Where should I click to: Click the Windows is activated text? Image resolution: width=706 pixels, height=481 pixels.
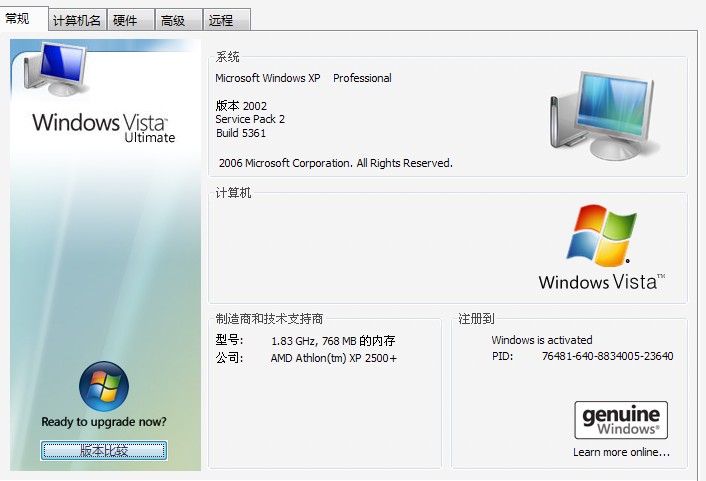coord(542,340)
